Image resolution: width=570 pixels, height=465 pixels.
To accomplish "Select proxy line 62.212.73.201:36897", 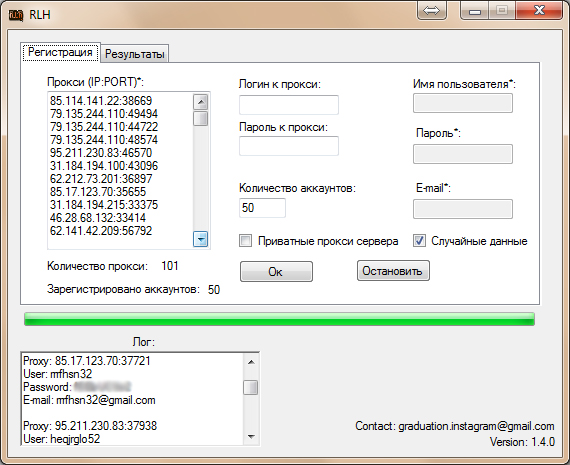I will coord(101,179).
